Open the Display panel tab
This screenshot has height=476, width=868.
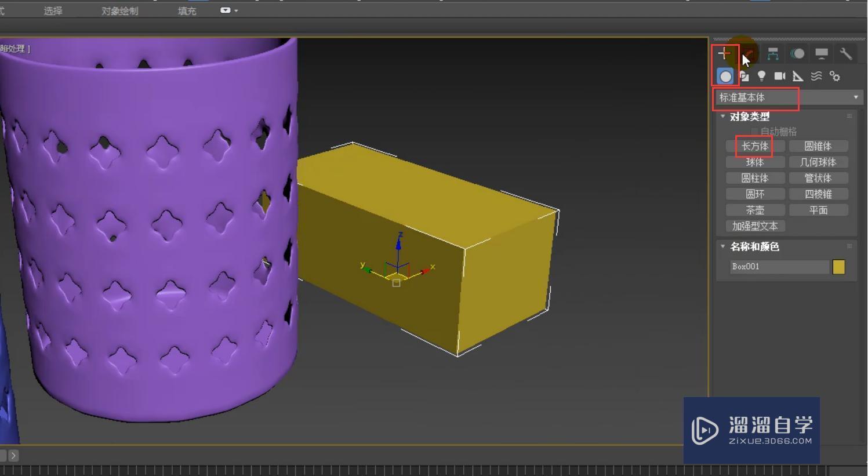click(x=822, y=53)
